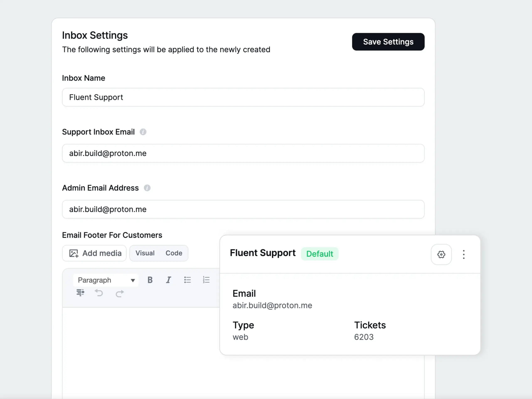The height and width of the screenshot is (399, 532).
Task: Switch editor to Code tab
Action: tap(174, 253)
